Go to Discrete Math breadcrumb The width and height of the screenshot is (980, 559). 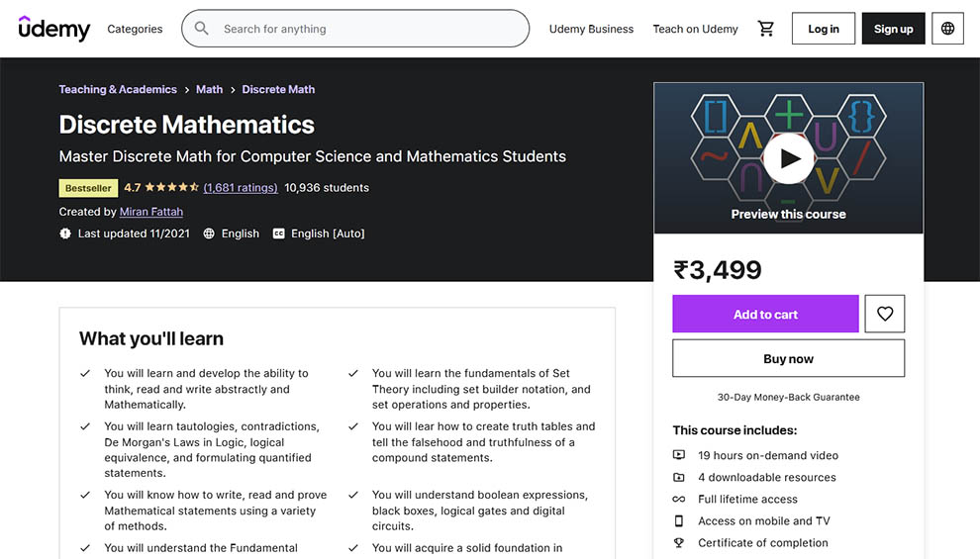click(x=278, y=89)
